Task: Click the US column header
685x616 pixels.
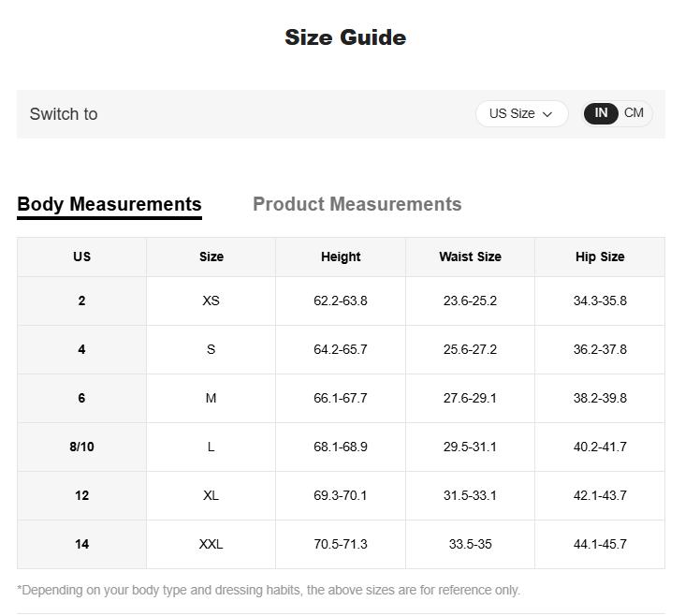Action: pos(81,257)
